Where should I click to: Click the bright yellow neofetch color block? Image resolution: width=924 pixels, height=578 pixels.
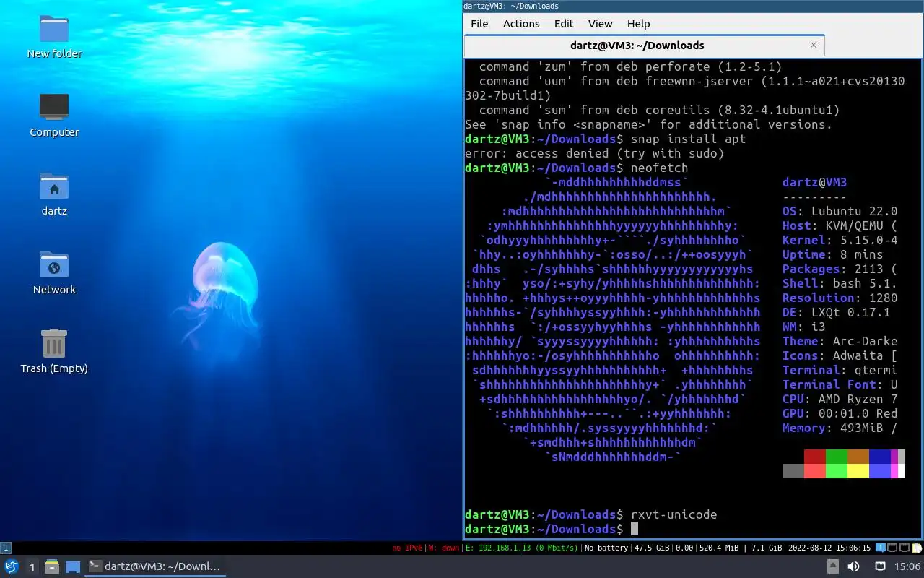click(x=858, y=471)
